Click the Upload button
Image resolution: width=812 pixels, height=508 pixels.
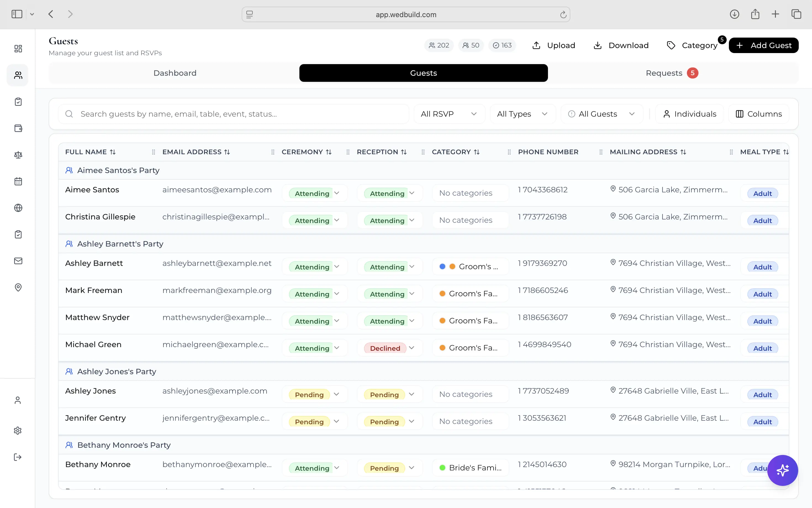(x=553, y=45)
